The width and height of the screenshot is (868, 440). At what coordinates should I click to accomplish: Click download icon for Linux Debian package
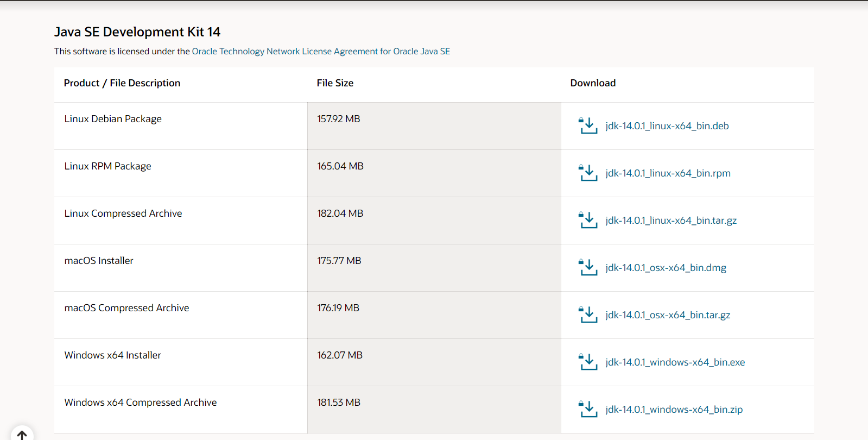588,126
